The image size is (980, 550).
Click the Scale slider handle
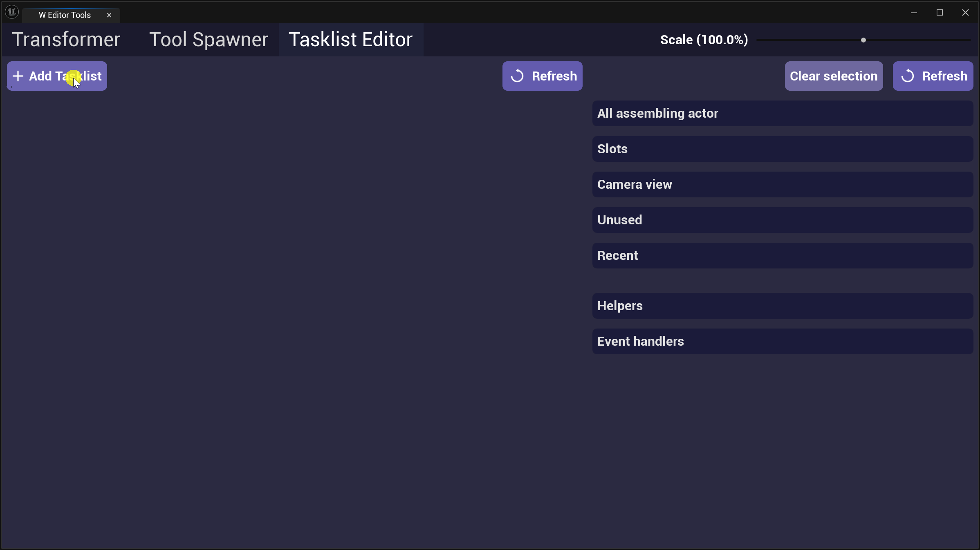point(863,40)
